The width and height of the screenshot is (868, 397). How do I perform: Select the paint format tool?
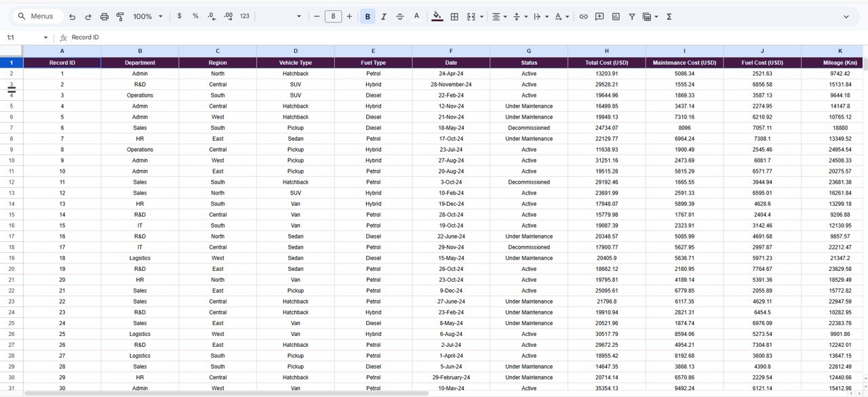point(119,16)
